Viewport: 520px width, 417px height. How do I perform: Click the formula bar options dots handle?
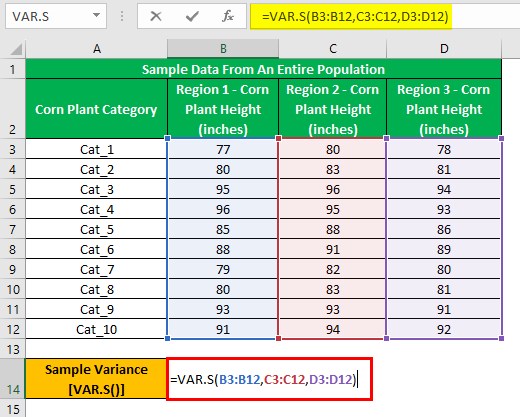point(122,16)
